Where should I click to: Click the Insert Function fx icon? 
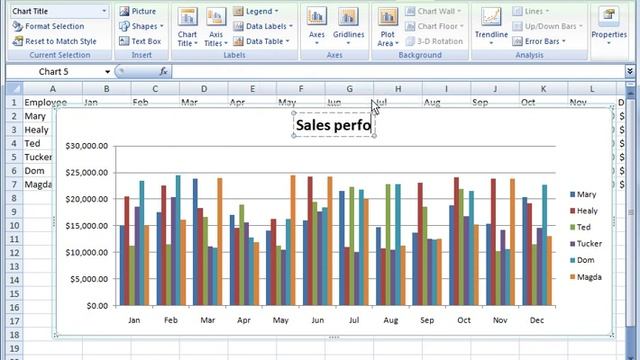click(x=163, y=71)
